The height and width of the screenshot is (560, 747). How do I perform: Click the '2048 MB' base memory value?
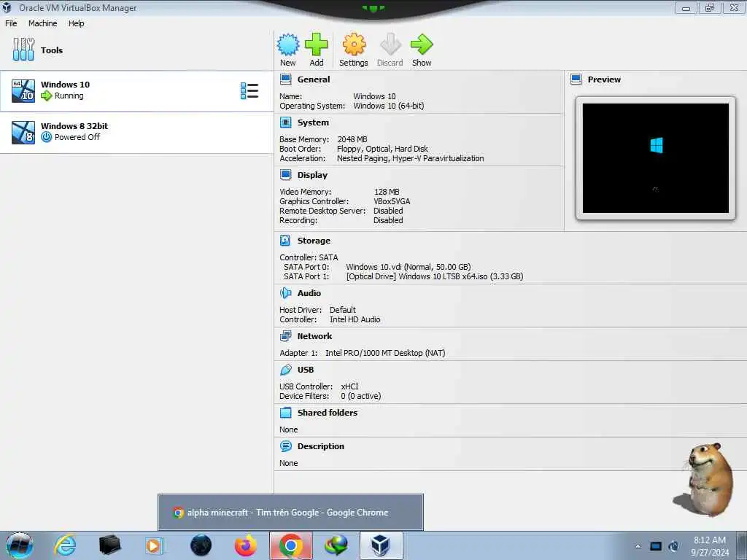[352, 139]
